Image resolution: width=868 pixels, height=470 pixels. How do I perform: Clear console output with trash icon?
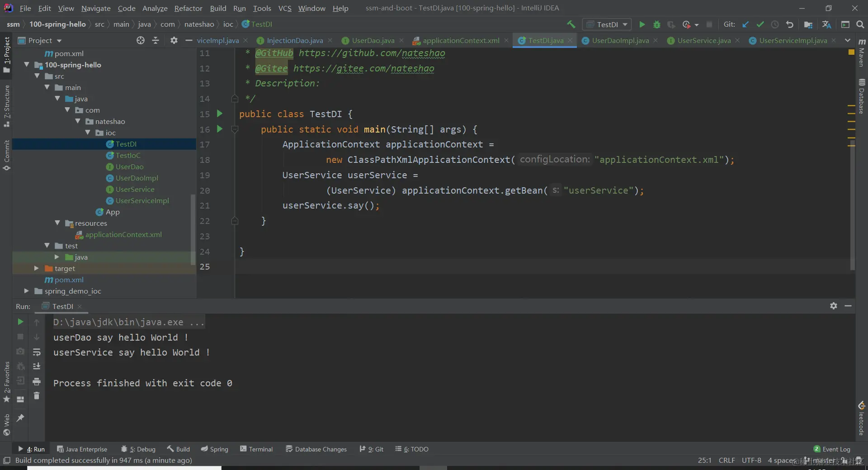pos(37,396)
